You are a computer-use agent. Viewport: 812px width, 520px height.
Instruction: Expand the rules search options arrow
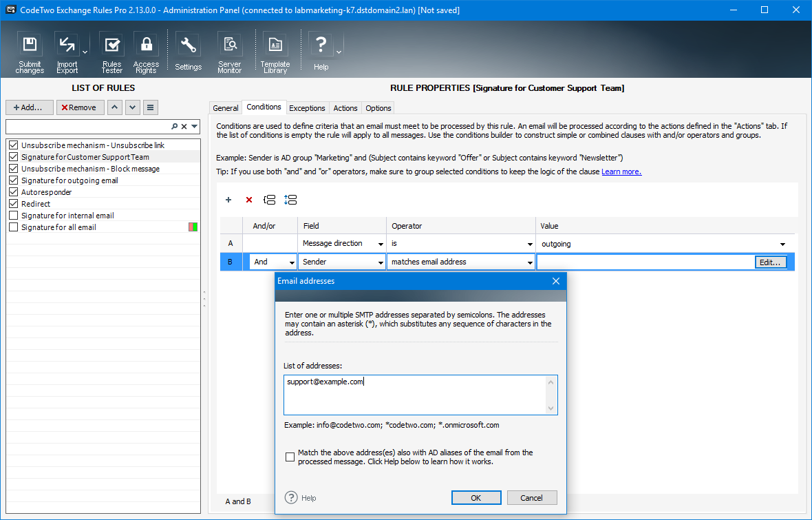tap(195, 126)
